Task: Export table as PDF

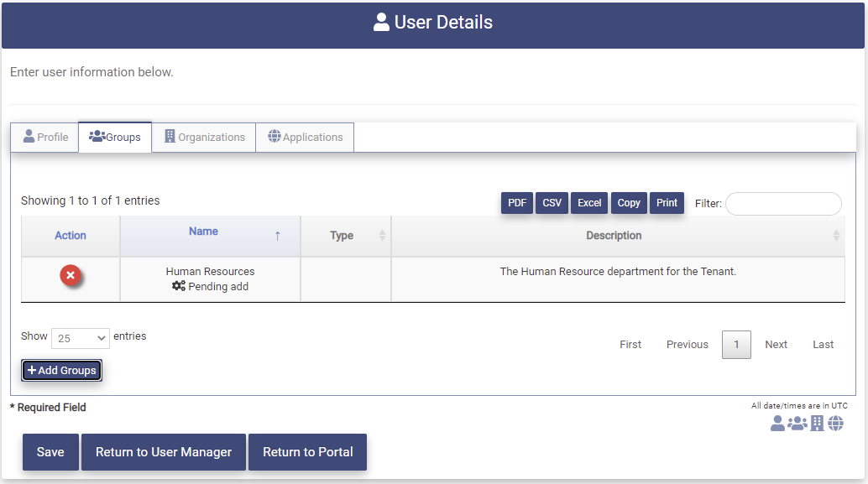Action: click(517, 203)
